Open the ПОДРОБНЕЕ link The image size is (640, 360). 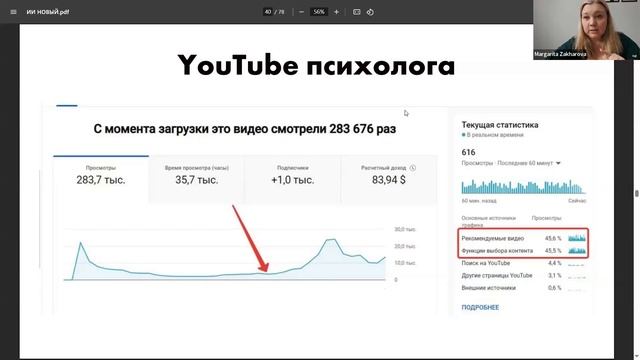coord(480,307)
